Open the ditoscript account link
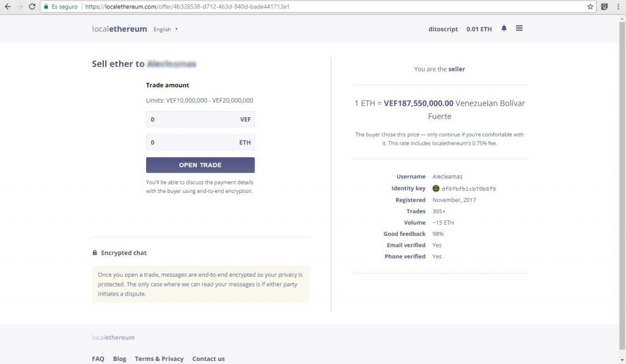The width and height of the screenshot is (626, 364). click(x=443, y=29)
